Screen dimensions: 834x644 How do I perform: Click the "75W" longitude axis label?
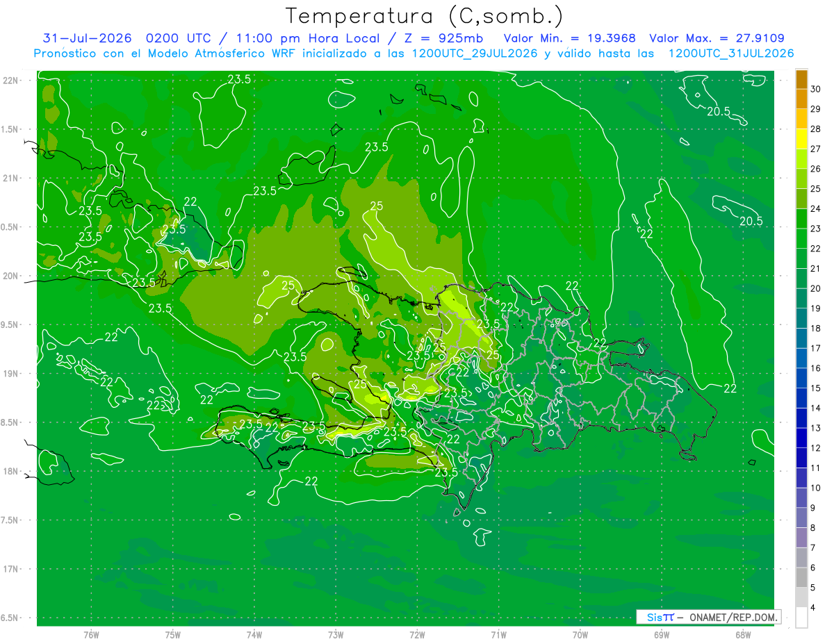pyautogui.click(x=173, y=634)
